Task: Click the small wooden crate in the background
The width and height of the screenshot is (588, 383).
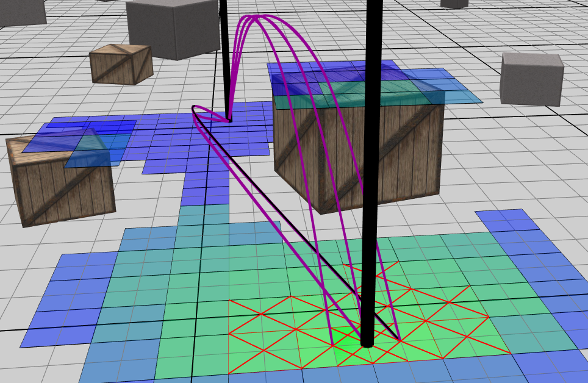Action: pyautogui.click(x=121, y=65)
